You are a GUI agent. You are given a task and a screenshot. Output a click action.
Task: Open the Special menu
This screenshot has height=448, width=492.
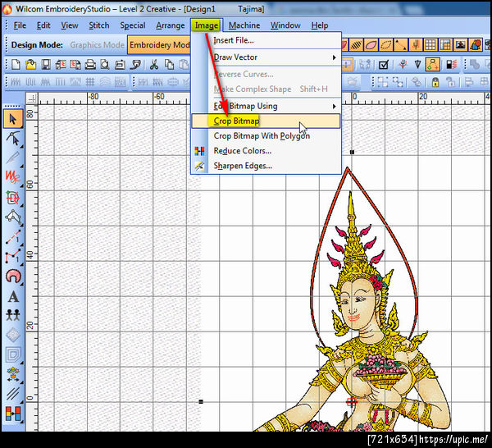click(132, 25)
